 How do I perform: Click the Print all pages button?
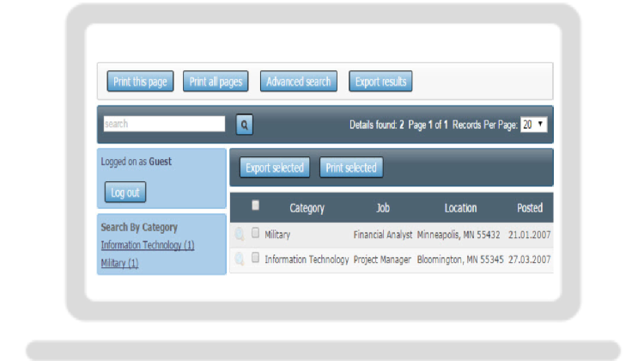[x=216, y=82]
